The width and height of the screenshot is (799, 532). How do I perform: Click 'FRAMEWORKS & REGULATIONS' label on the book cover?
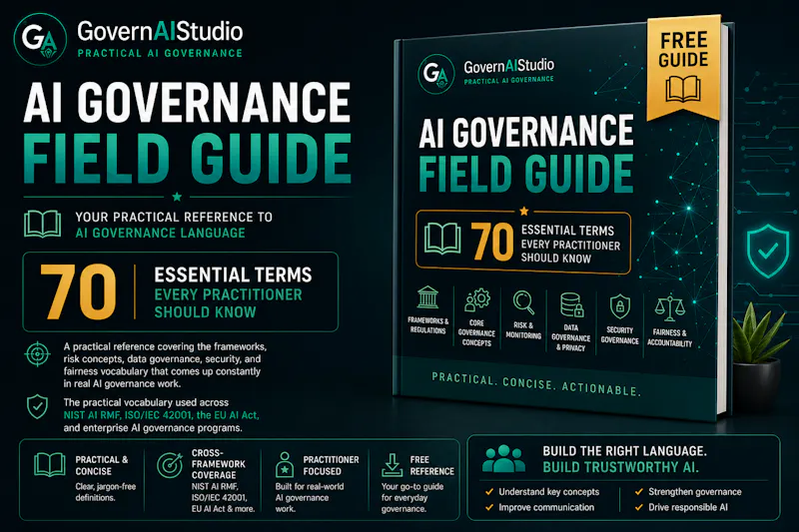pyautogui.click(x=428, y=325)
